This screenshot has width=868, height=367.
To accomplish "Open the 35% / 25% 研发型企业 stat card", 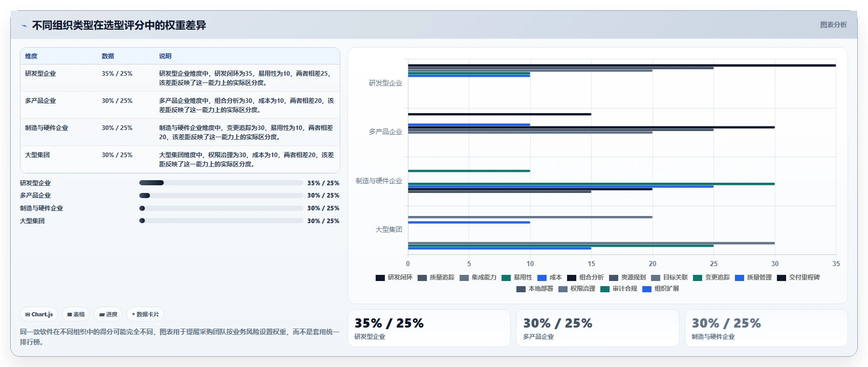I will 429,328.
